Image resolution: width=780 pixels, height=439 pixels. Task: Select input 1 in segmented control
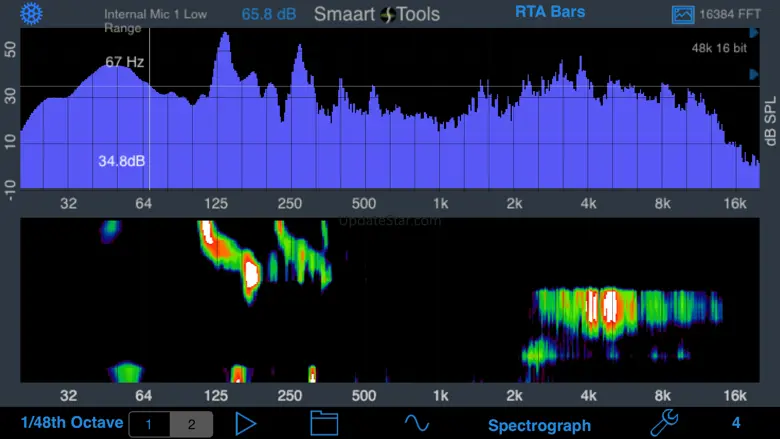pos(149,424)
